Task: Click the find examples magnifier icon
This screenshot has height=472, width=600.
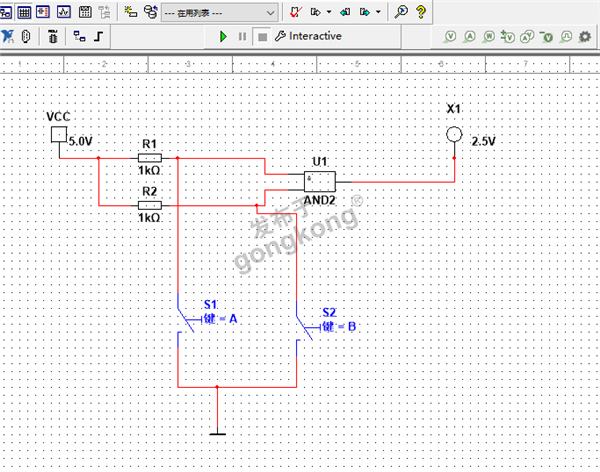Action: pyautogui.click(x=401, y=12)
